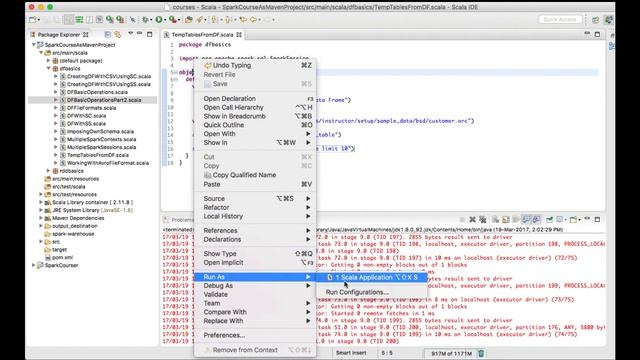The image size is (640, 360).
Task: Click the Collapse All icon in Package Explorer
Action: (108, 35)
